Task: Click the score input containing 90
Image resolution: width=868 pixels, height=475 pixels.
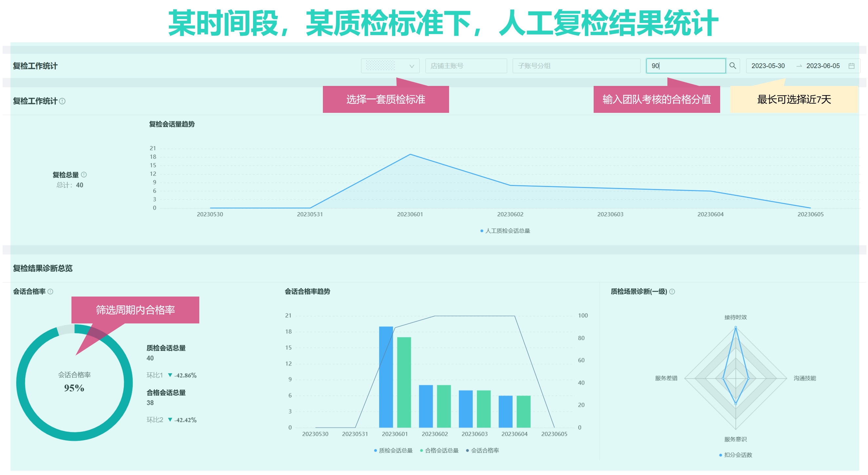Action: pos(686,66)
